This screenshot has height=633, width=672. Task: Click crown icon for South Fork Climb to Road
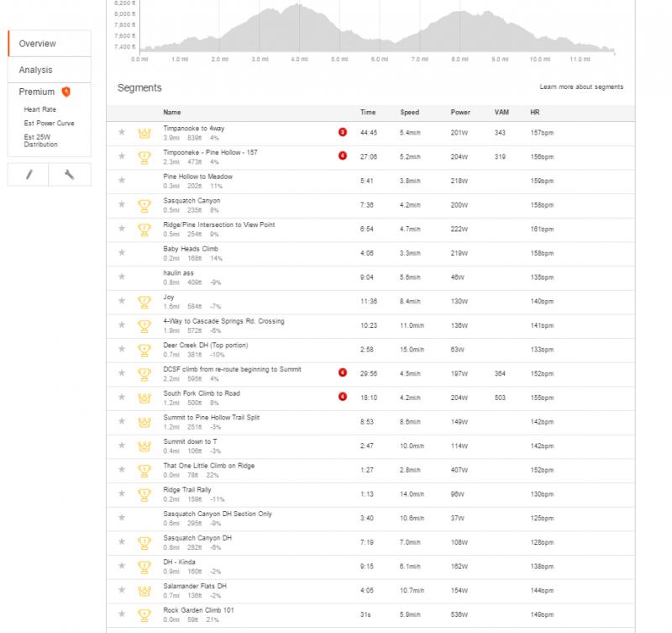144,398
